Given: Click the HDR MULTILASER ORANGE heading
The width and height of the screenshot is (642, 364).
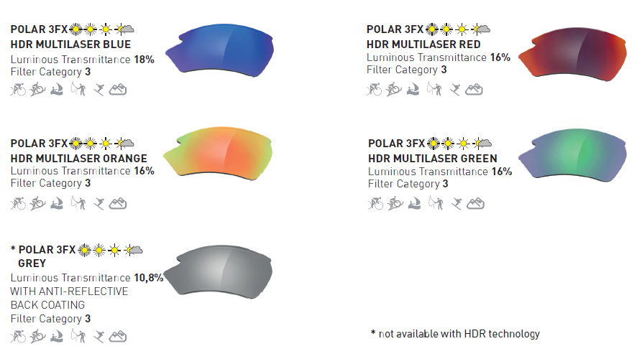Looking at the screenshot, I should click(78, 158).
